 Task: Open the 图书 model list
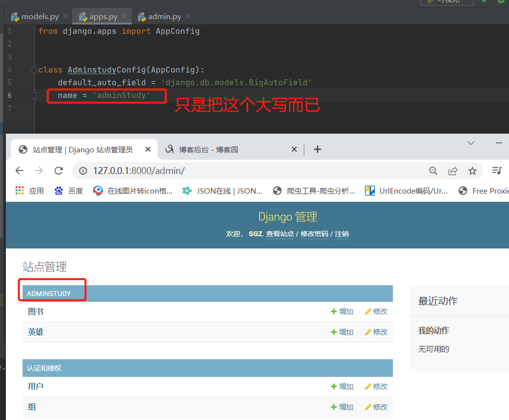[x=36, y=312]
